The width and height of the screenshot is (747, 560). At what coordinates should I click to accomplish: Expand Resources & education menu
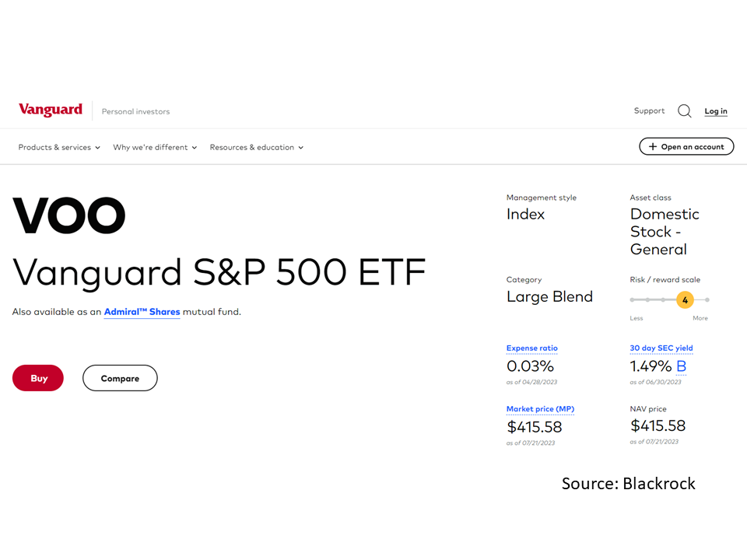point(256,148)
